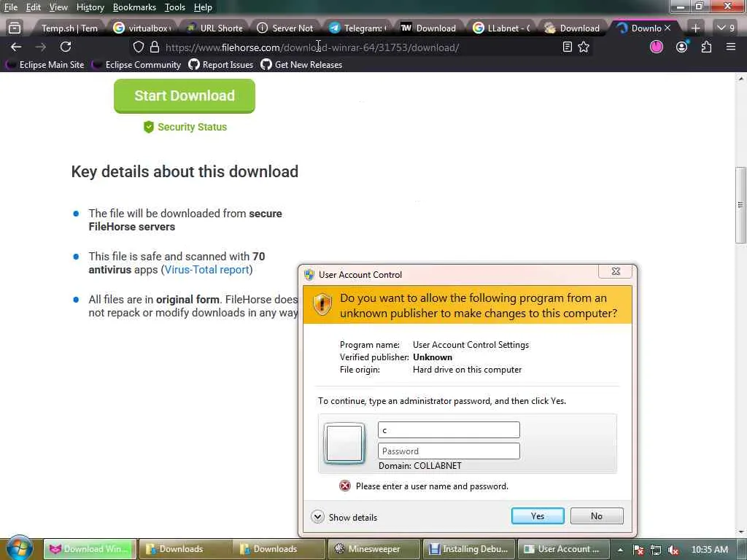Open Get New Releases bookmark
Screen dimensions: 747x560
301,65
